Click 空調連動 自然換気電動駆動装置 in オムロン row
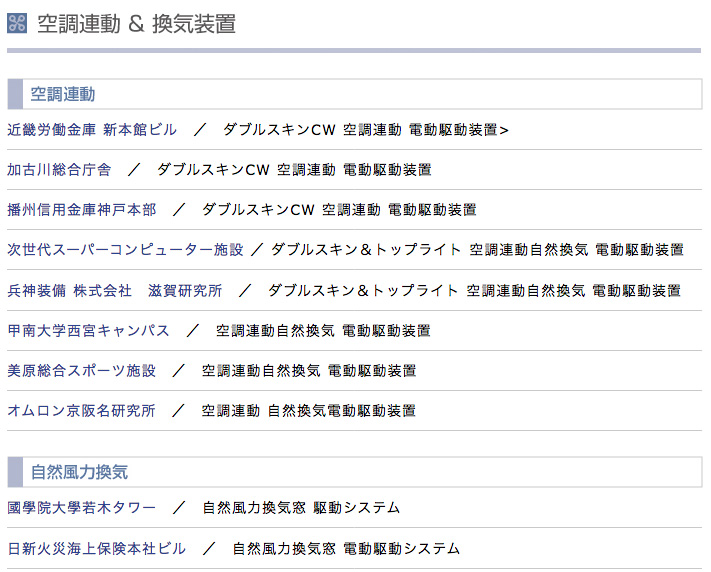 (x=308, y=411)
